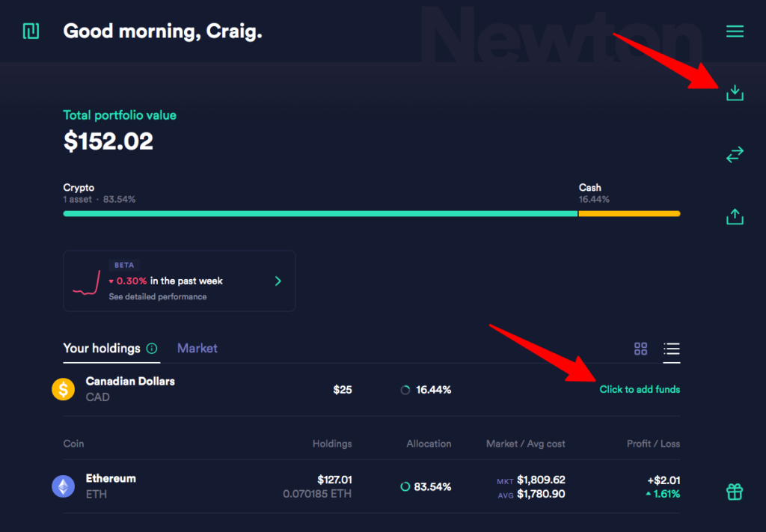This screenshot has width=766, height=532.
Task: Click the 1.61% profit percentage
Action: pyautogui.click(x=667, y=494)
